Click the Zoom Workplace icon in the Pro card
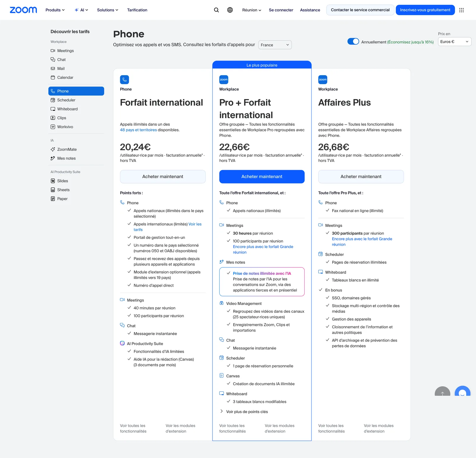The image size is (476, 458). click(224, 80)
